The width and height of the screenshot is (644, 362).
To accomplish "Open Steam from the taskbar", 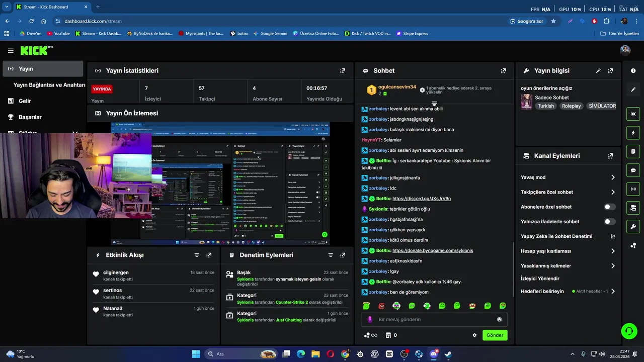I will coord(448,354).
